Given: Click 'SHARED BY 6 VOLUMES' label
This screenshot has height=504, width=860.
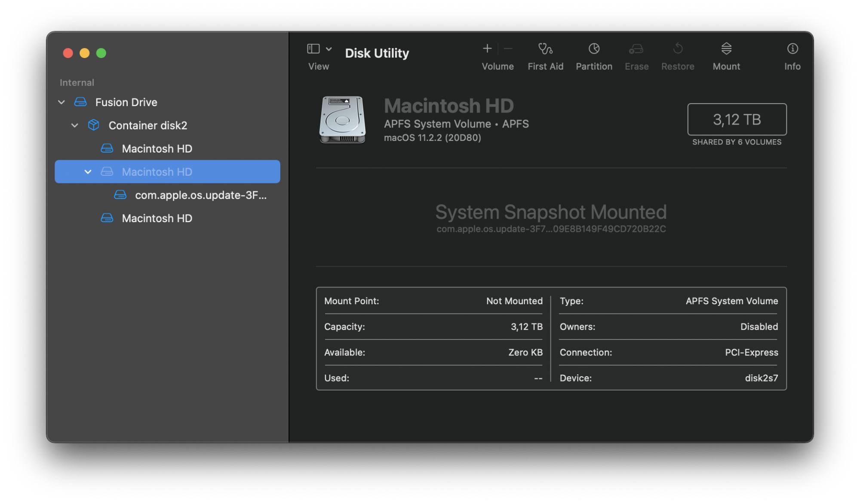Looking at the screenshot, I should click(737, 142).
